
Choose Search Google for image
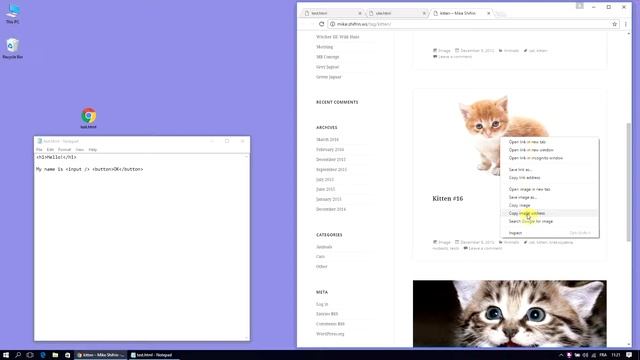pos(549,221)
